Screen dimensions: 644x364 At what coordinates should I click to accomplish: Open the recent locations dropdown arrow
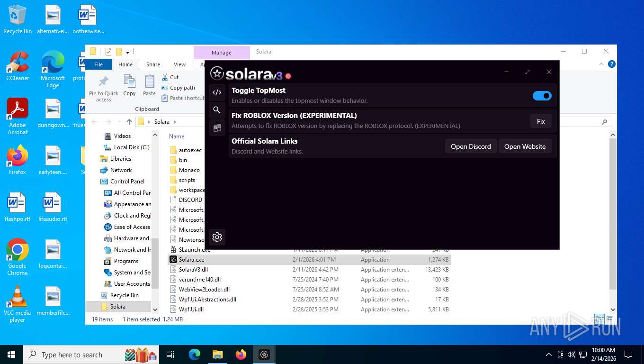point(118,122)
